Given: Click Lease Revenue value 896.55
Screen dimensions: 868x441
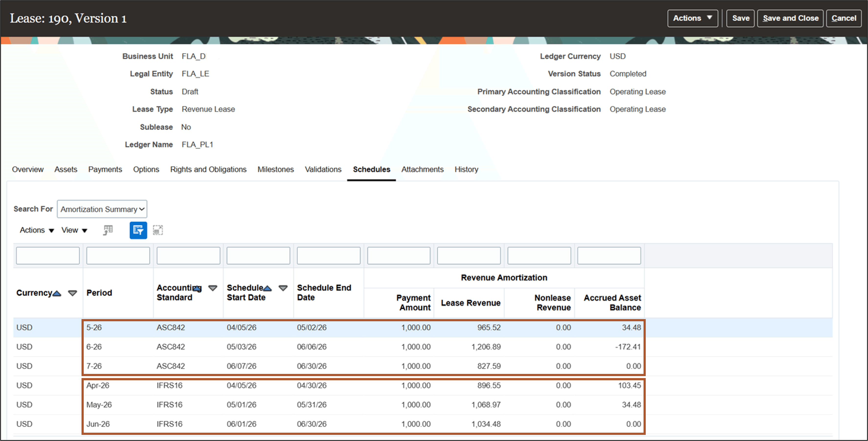Looking at the screenshot, I should (489, 385).
